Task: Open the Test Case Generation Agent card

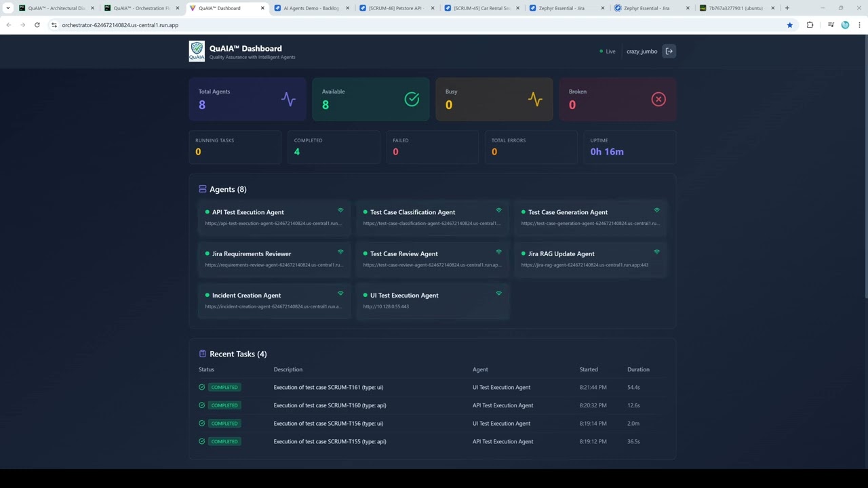Action: click(590, 217)
